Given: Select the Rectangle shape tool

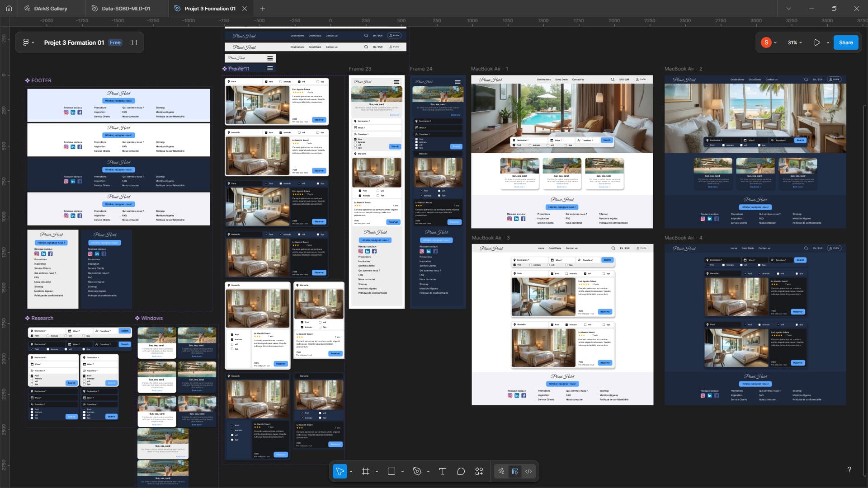Looking at the screenshot, I should coord(392,471).
